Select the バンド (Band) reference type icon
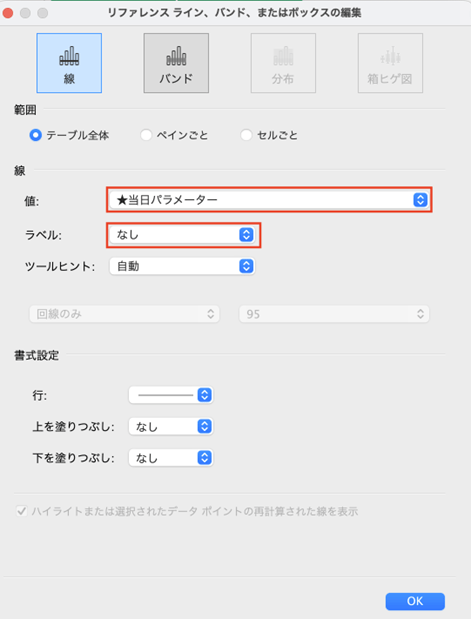 coord(176,63)
